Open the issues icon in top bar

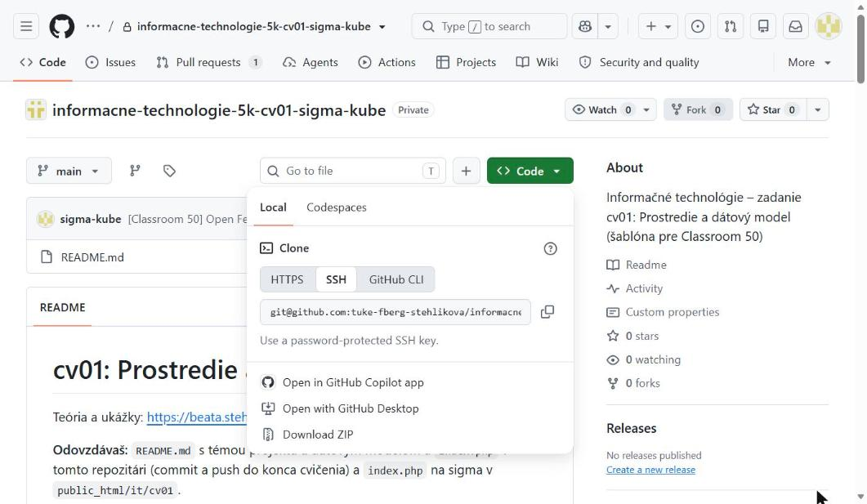[698, 26]
